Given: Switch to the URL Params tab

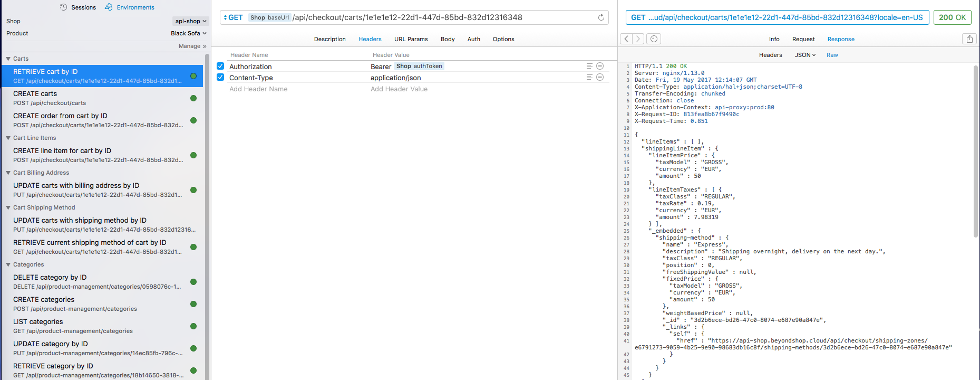Looking at the screenshot, I should tap(411, 39).
